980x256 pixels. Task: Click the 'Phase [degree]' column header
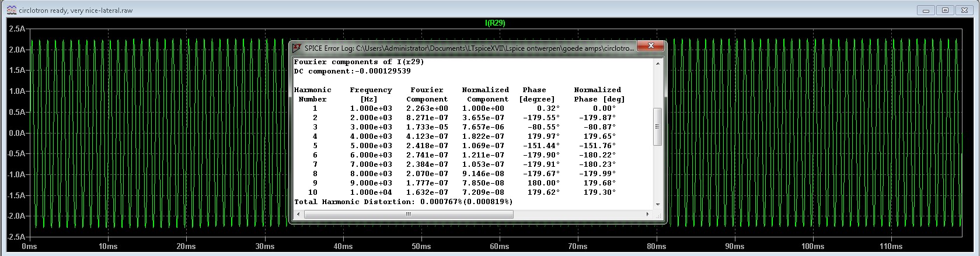click(536, 94)
